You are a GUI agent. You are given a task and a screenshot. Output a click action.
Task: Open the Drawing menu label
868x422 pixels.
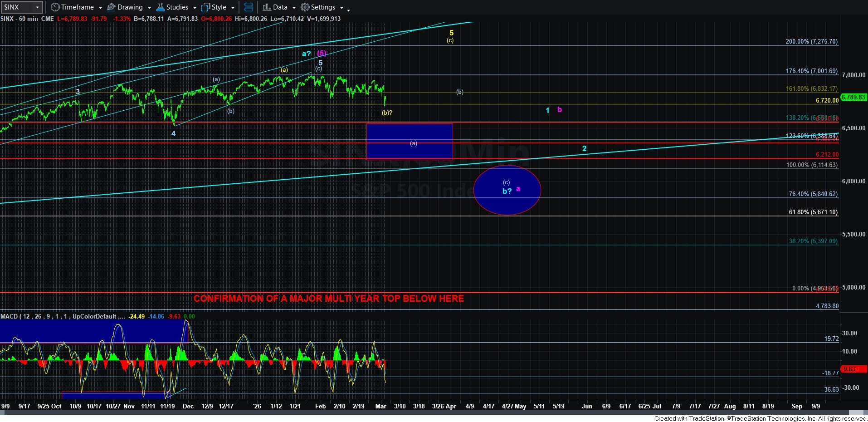click(130, 7)
